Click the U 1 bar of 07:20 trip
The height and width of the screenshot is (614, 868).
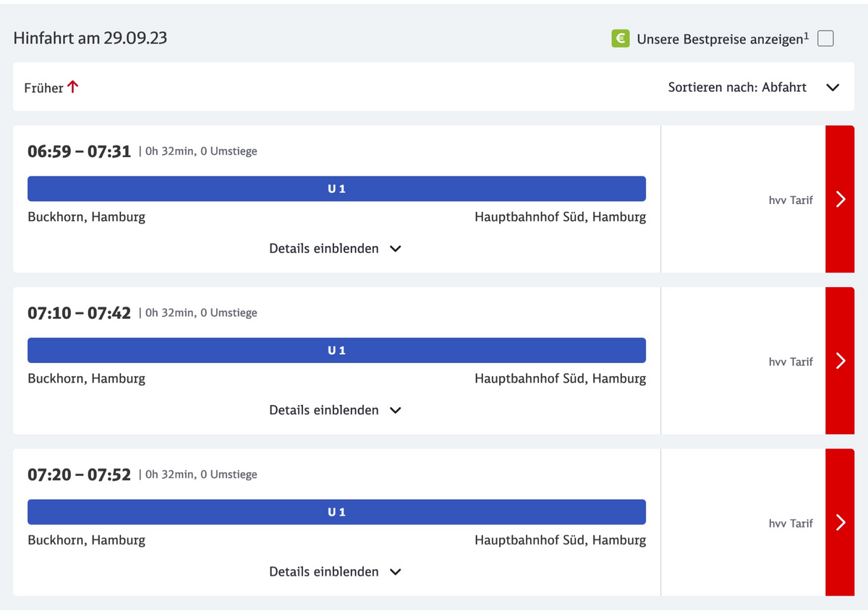click(x=336, y=512)
